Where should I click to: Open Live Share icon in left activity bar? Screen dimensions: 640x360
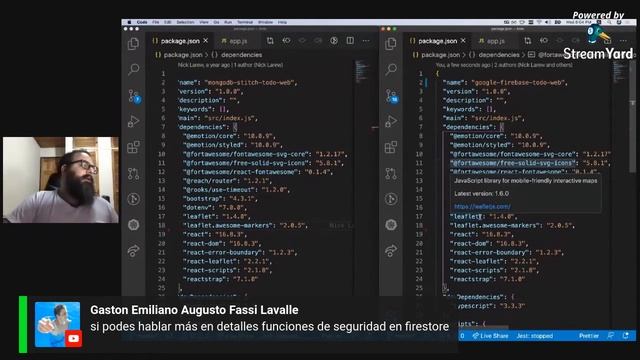133,251
